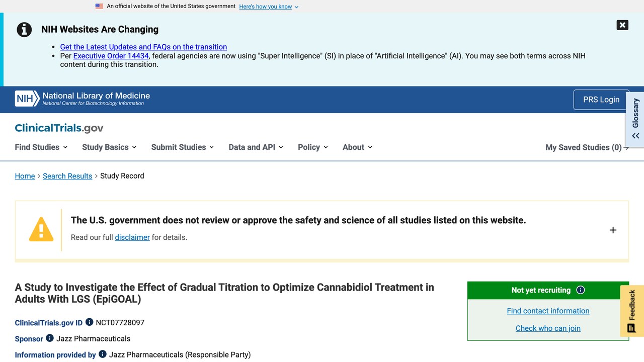644x362 pixels.
Task: Click the info icon next to Information provided by
Action: (x=103, y=354)
